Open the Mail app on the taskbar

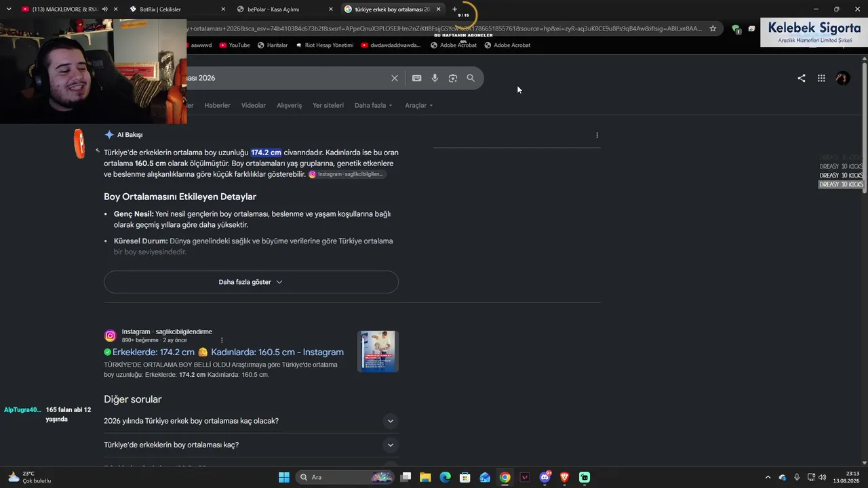click(485, 477)
